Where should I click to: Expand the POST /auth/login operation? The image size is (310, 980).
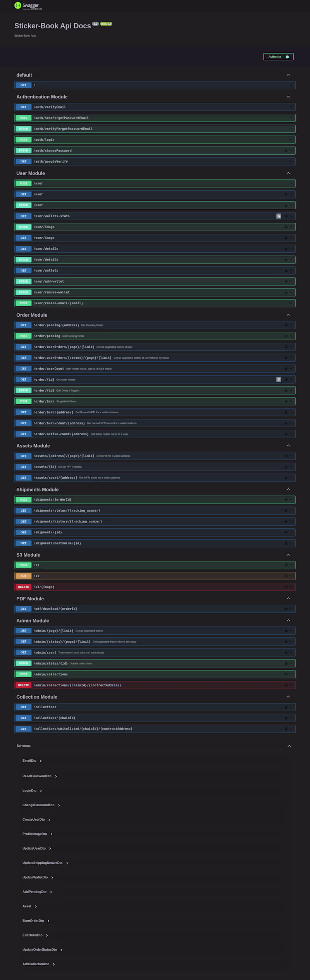pos(155,140)
